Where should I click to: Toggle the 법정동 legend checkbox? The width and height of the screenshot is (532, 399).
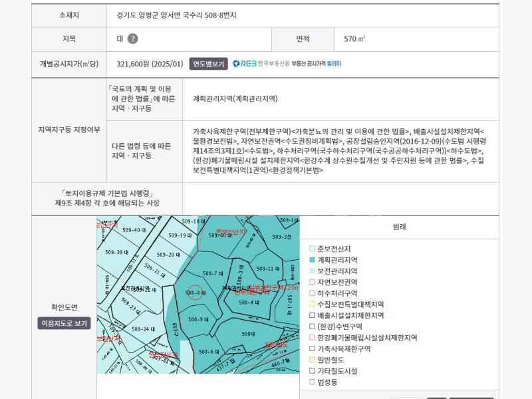click(x=313, y=382)
